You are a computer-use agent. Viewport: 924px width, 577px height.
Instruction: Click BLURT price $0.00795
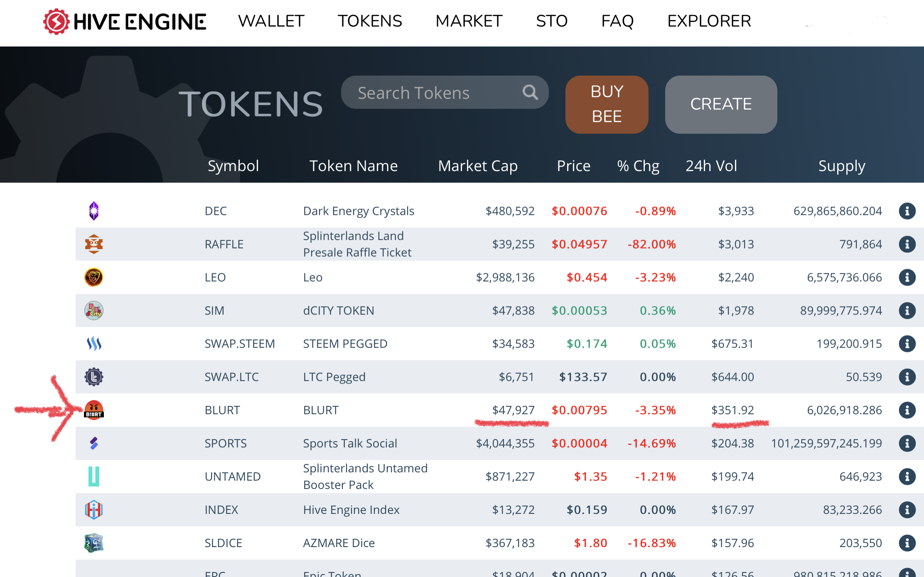pyautogui.click(x=579, y=410)
